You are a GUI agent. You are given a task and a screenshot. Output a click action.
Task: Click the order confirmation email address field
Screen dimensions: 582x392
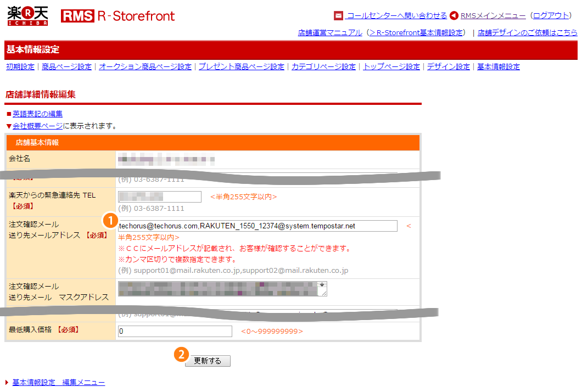click(258, 226)
